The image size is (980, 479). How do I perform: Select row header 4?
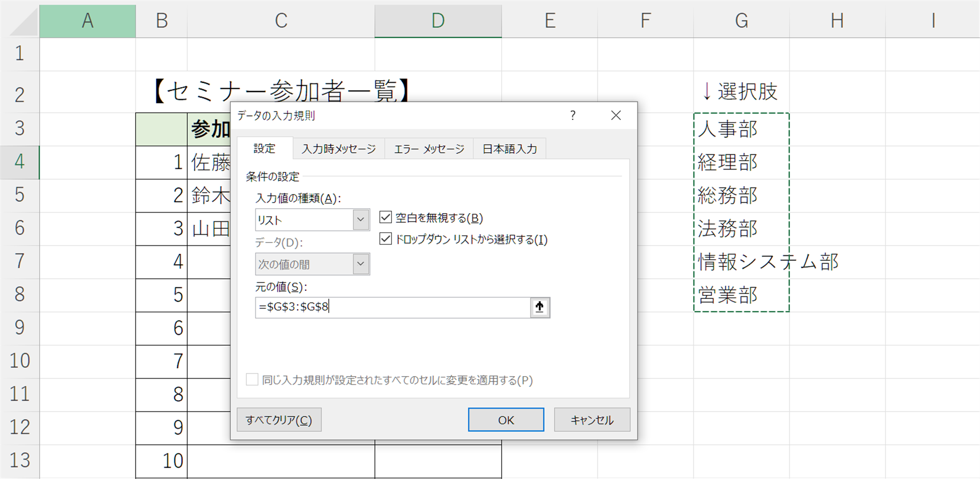coord(20,162)
